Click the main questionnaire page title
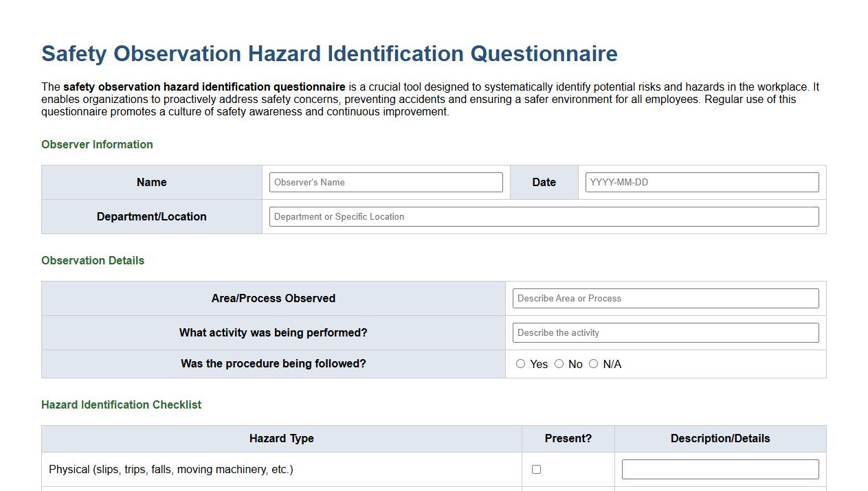The height and width of the screenshot is (491, 868). click(x=330, y=53)
